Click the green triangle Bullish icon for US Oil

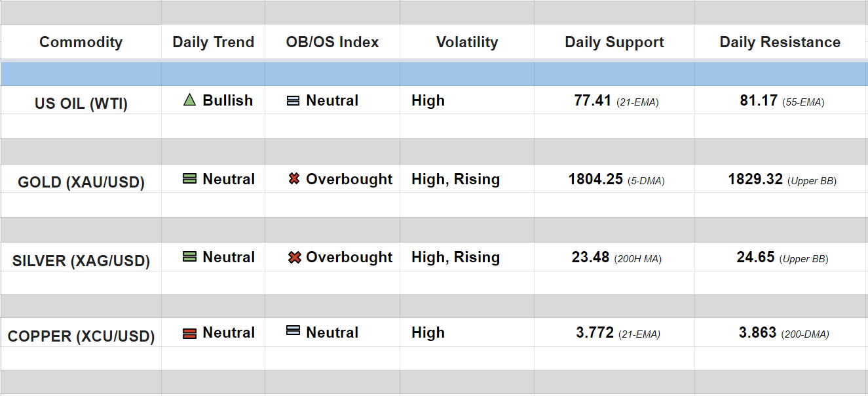point(189,100)
